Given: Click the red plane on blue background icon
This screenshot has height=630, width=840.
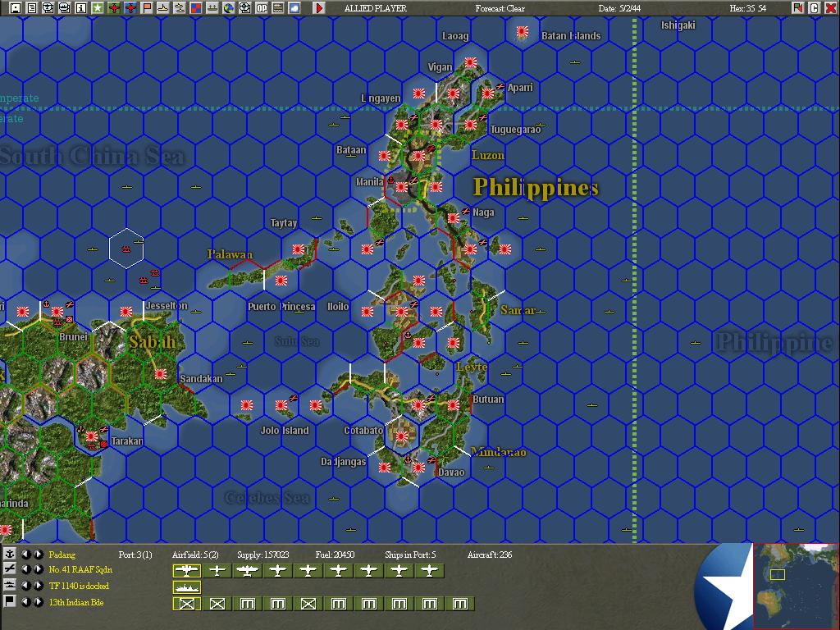Looking at the screenshot, I should coord(130,7).
